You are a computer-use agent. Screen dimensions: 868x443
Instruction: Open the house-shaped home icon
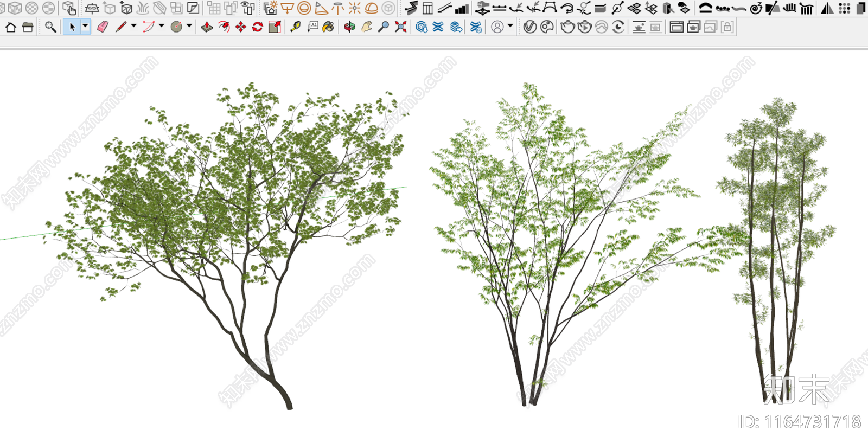(x=11, y=27)
